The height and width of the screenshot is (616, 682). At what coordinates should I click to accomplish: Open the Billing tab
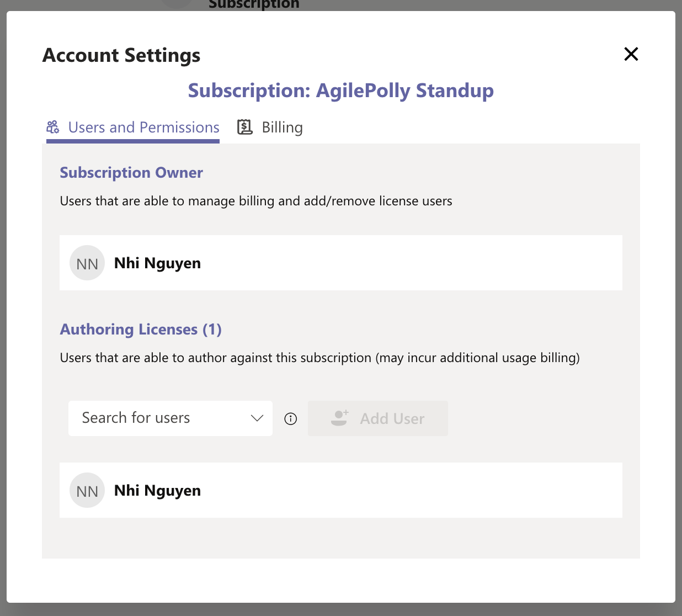click(x=270, y=128)
